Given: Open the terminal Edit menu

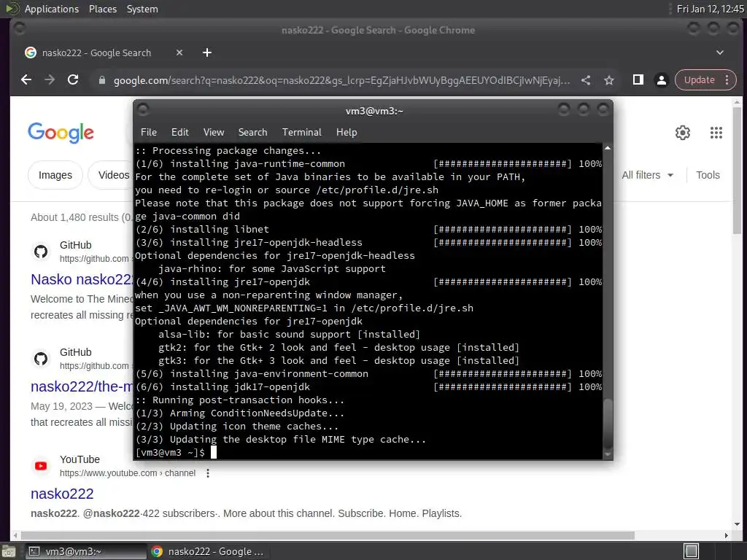Looking at the screenshot, I should pos(180,133).
